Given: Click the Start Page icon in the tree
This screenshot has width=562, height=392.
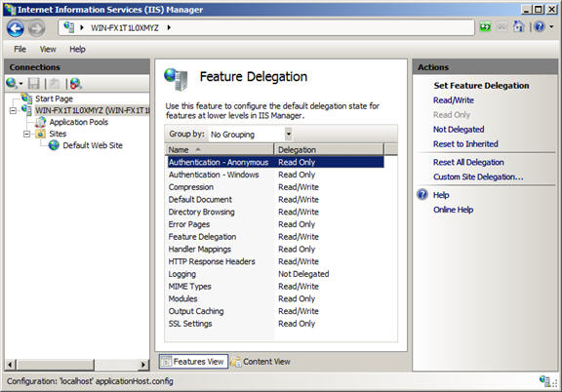Looking at the screenshot, I should pos(27,98).
